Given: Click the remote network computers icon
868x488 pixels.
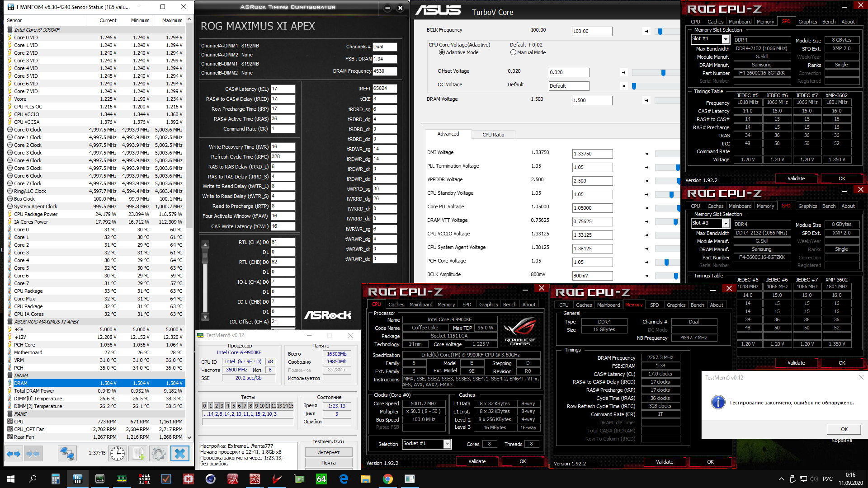Looking at the screenshot, I should click(x=67, y=453).
